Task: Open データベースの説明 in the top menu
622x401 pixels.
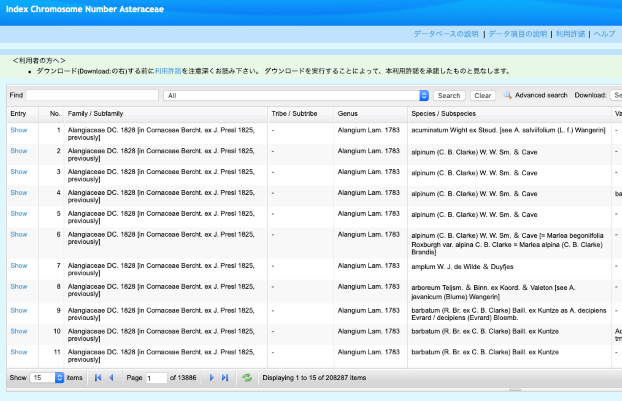Action: coord(446,34)
